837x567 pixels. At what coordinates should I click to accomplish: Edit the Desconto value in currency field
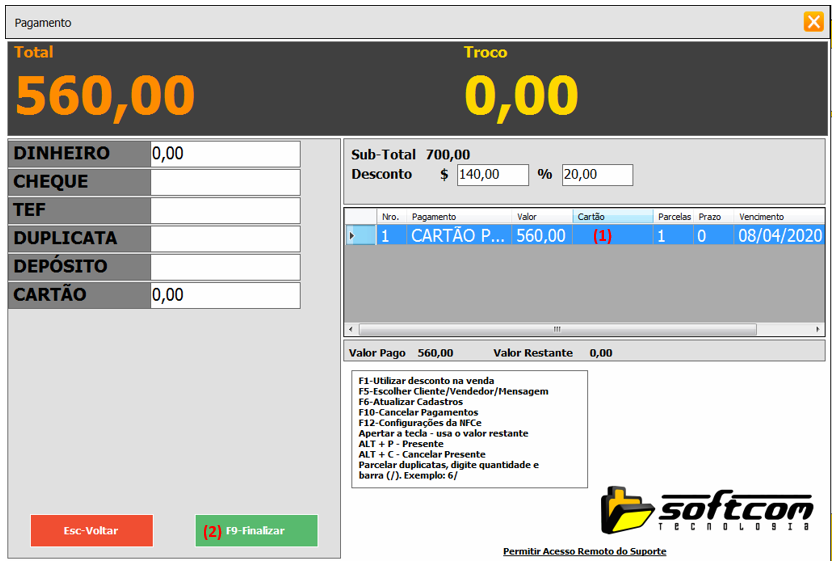(x=492, y=175)
